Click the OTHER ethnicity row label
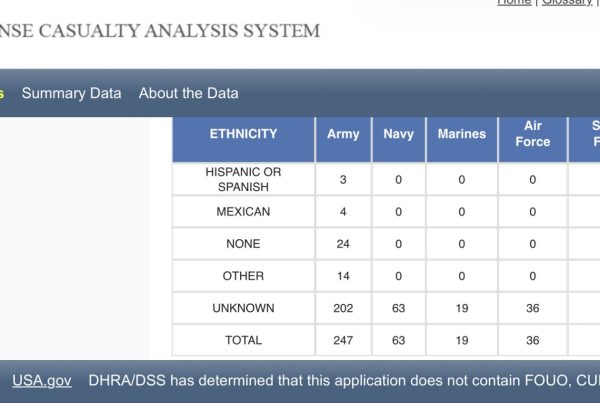 [243, 276]
